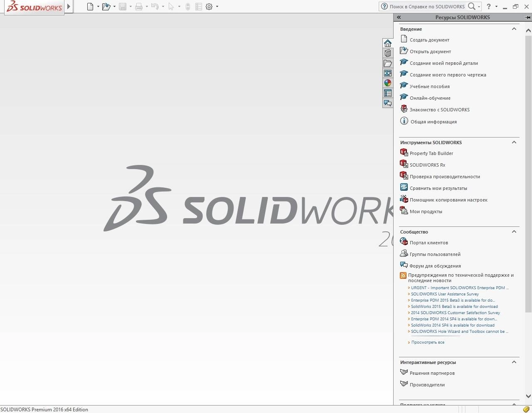
Task: Open the 2014 SOLIDWORKS Customer Satisfaction Survey link
Action: (456, 312)
